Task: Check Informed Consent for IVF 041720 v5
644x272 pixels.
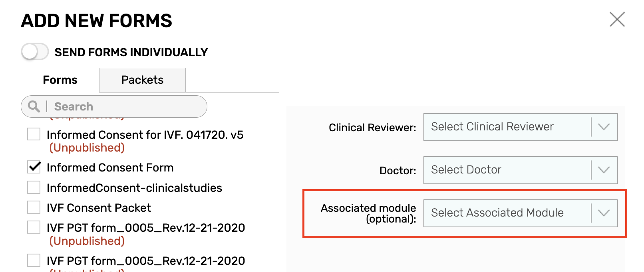Action: click(x=34, y=134)
